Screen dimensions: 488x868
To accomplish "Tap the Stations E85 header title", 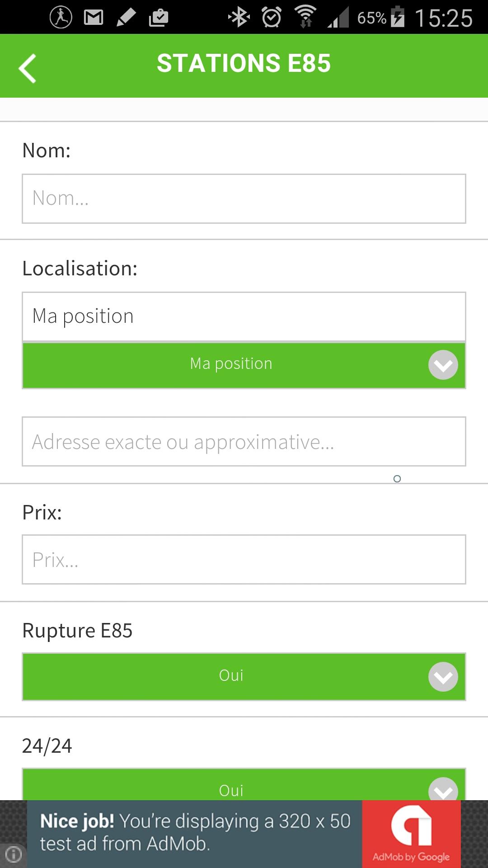I will click(244, 63).
